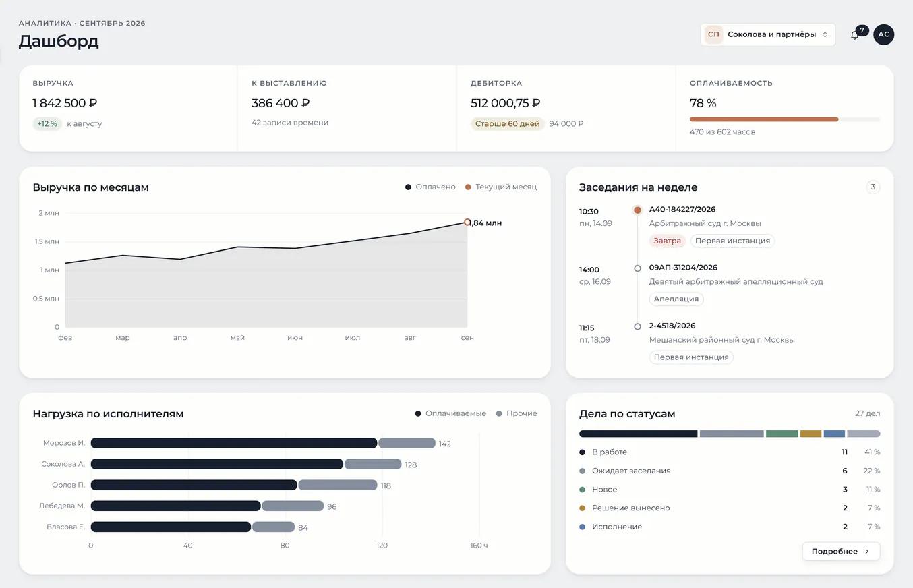Open the notifications bell icon

tap(854, 35)
